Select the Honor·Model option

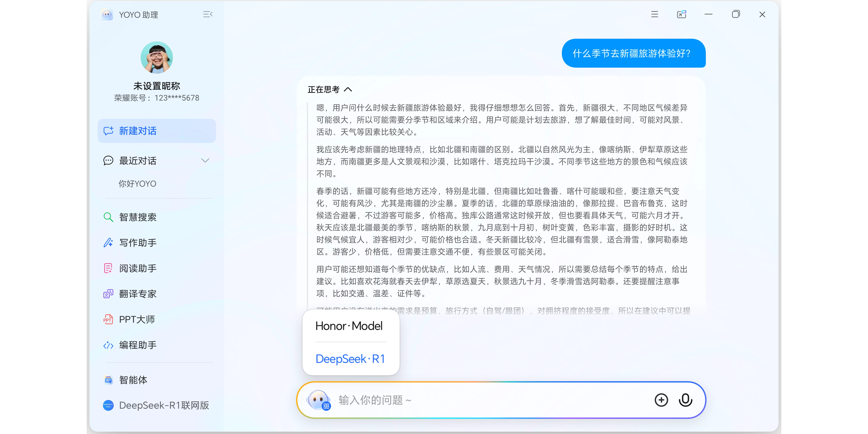click(349, 326)
